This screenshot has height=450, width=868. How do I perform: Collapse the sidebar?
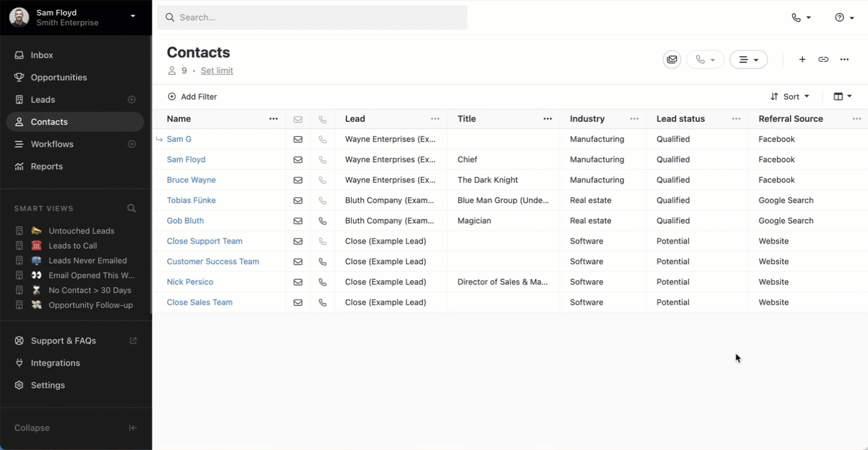132,428
